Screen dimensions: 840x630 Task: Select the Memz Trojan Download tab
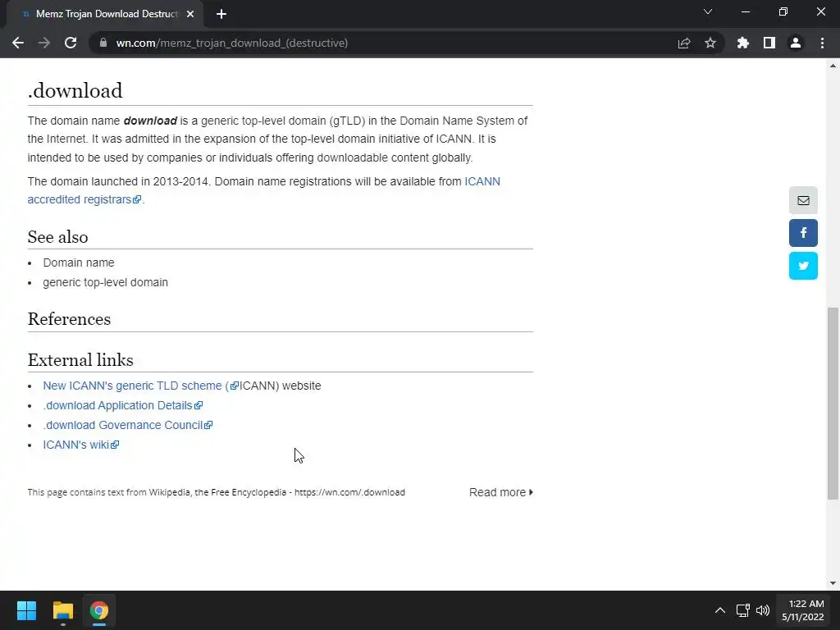107,14
